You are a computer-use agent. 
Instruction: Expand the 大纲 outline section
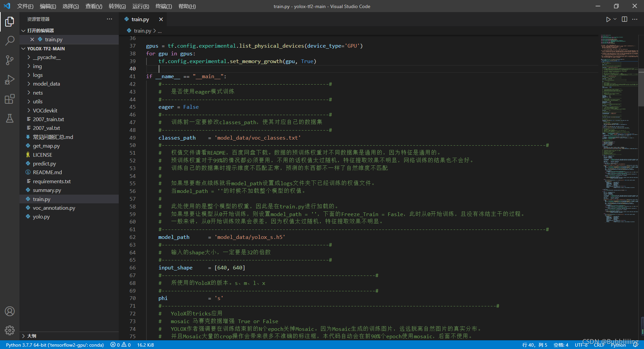pyautogui.click(x=69, y=336)
